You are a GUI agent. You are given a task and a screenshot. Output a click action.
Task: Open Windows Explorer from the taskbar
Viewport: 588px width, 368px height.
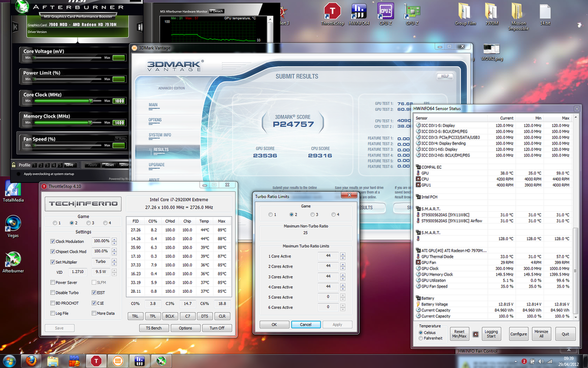coord(52,361)
